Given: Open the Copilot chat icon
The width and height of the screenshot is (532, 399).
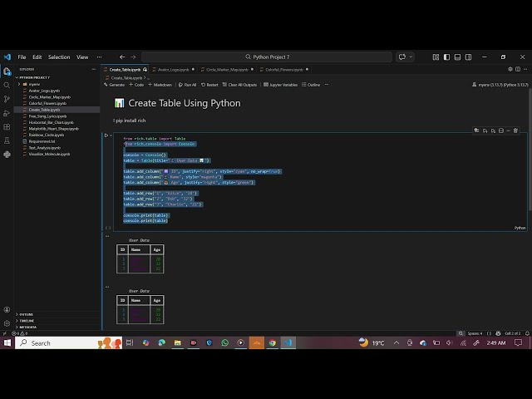Looking at the screenshot, I should point(402,57).
